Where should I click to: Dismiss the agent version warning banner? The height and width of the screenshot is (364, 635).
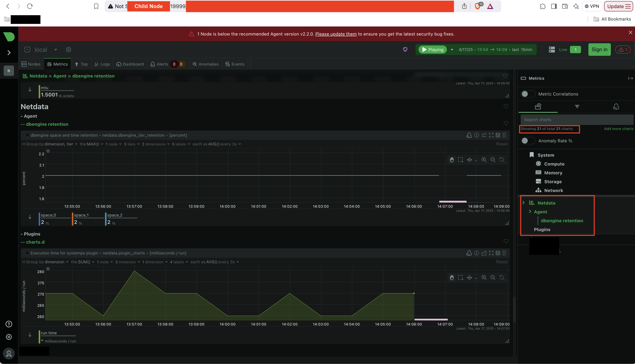click(630, 33)
